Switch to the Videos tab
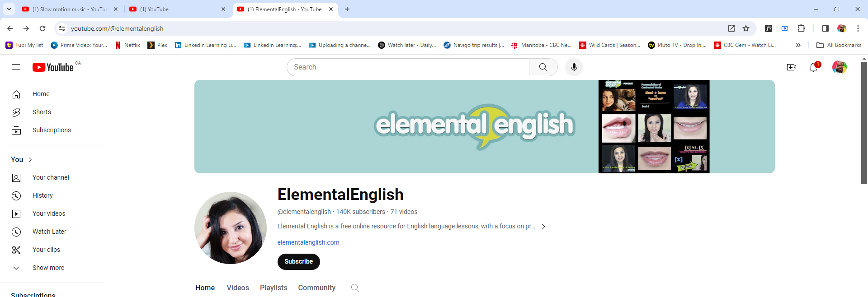This screenshot has height=297, width=868. [238, 288]
